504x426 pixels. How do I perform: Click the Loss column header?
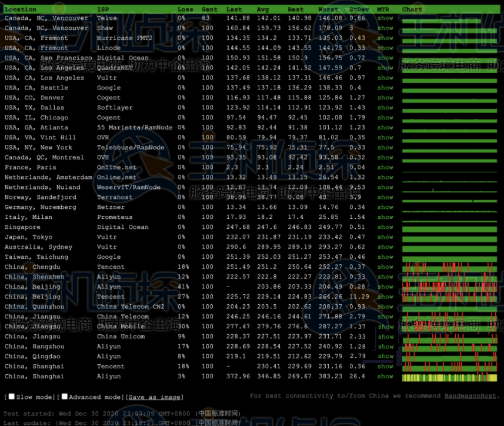[x=185, y=9]
